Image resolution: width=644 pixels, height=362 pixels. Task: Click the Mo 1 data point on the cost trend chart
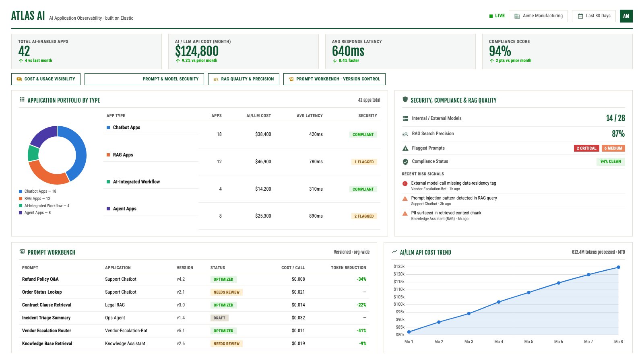click(409, 332)
